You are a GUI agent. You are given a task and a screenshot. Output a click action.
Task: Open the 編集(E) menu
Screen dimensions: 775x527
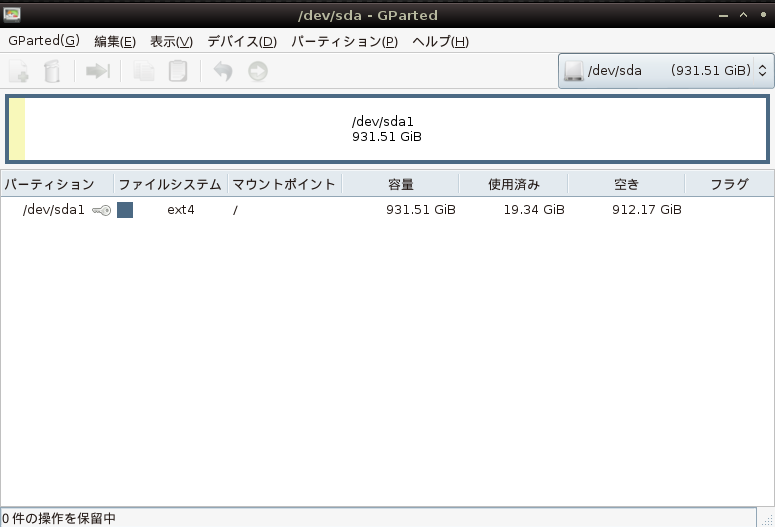115,42
